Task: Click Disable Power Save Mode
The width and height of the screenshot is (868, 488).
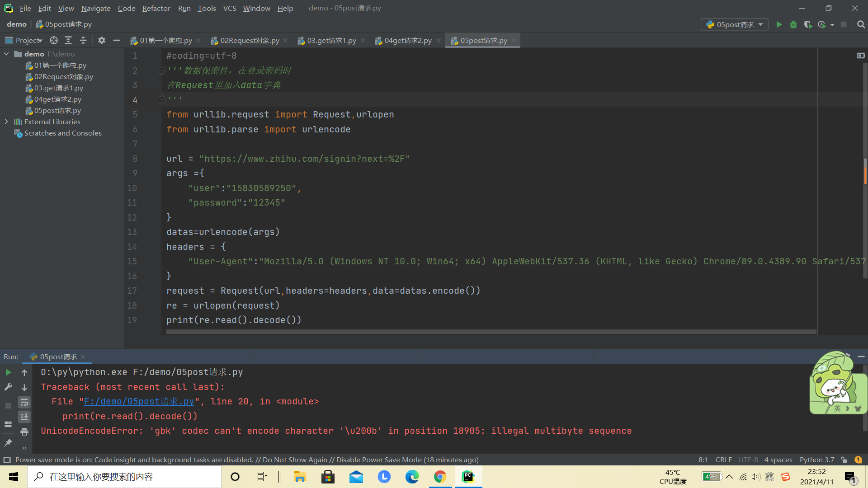Action: [379, 460]
